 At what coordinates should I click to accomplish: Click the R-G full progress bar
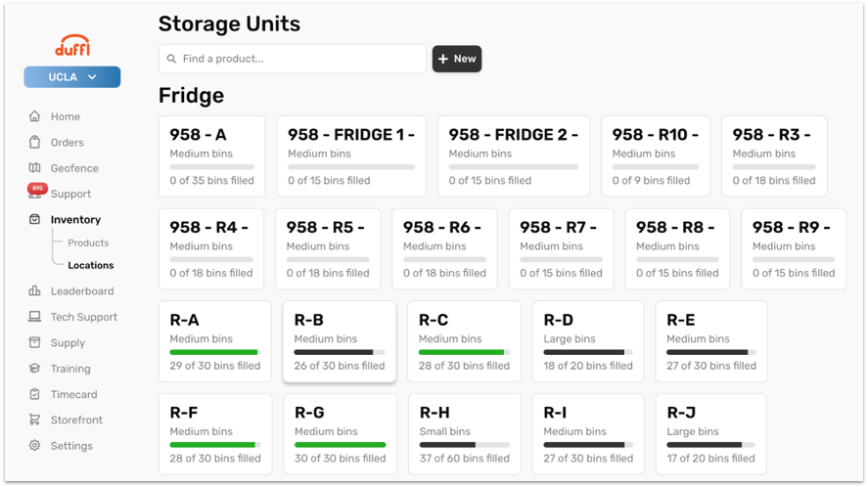tap(340, 445)
